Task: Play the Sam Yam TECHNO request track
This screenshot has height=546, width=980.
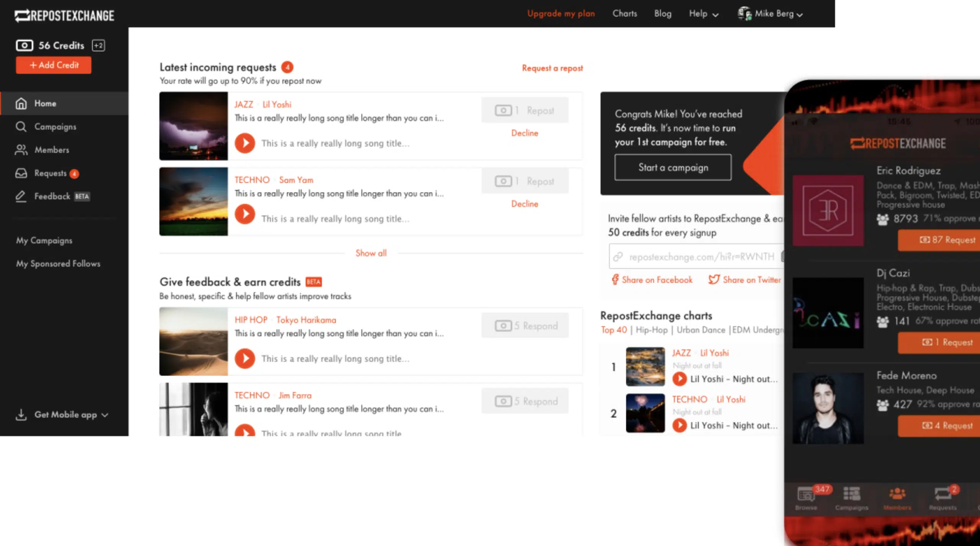Action: (x=245, y=214)
